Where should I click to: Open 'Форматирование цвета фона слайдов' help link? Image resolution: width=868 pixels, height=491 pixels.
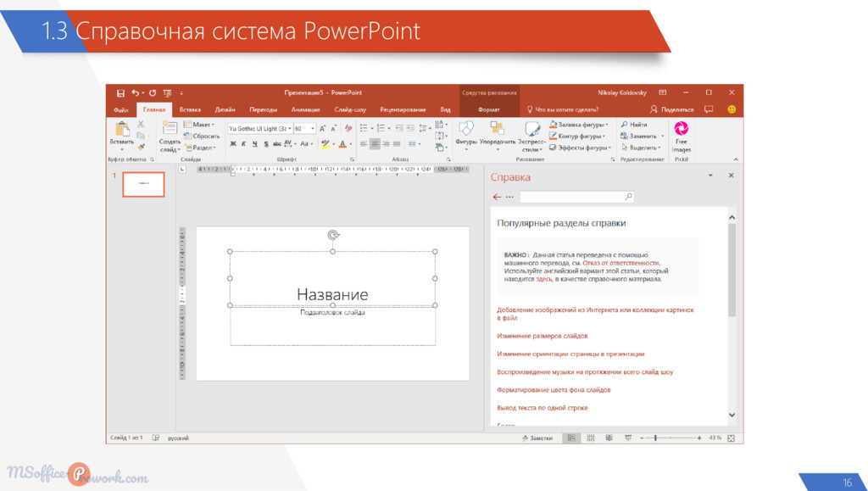(554, 390)
